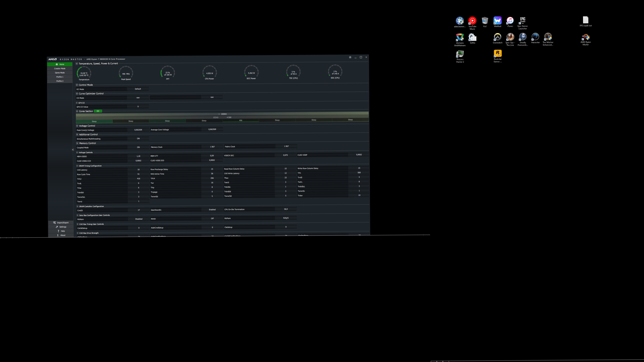The width and height of the screenshot is (644, 362).
Task: Click the Import/Export sidebar icon
Action: (x=55, y=223)
